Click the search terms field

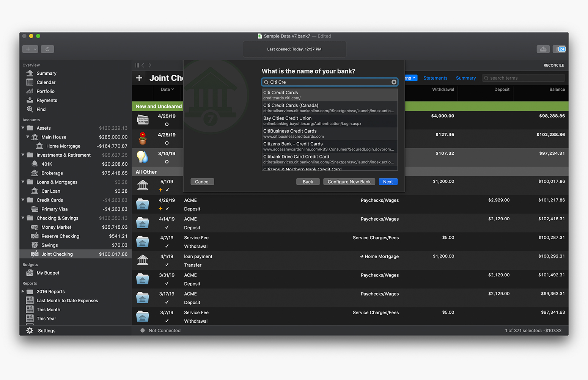[523, 78]
